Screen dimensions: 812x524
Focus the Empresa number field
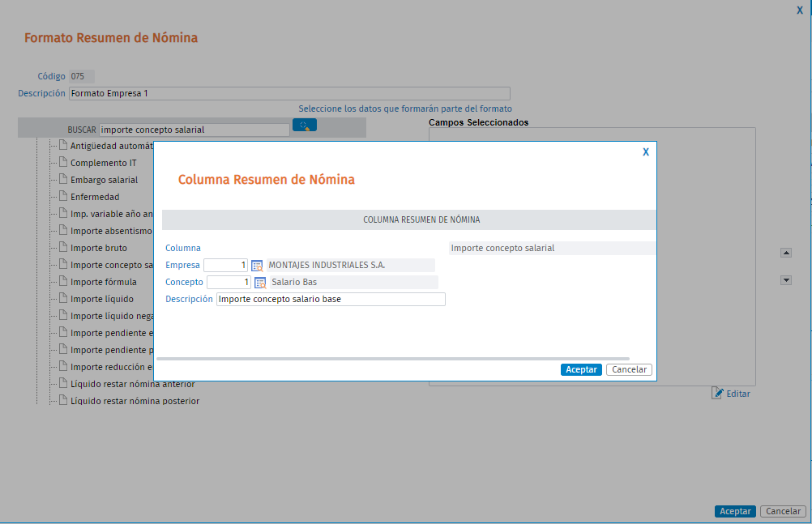(x=226, y=265)
